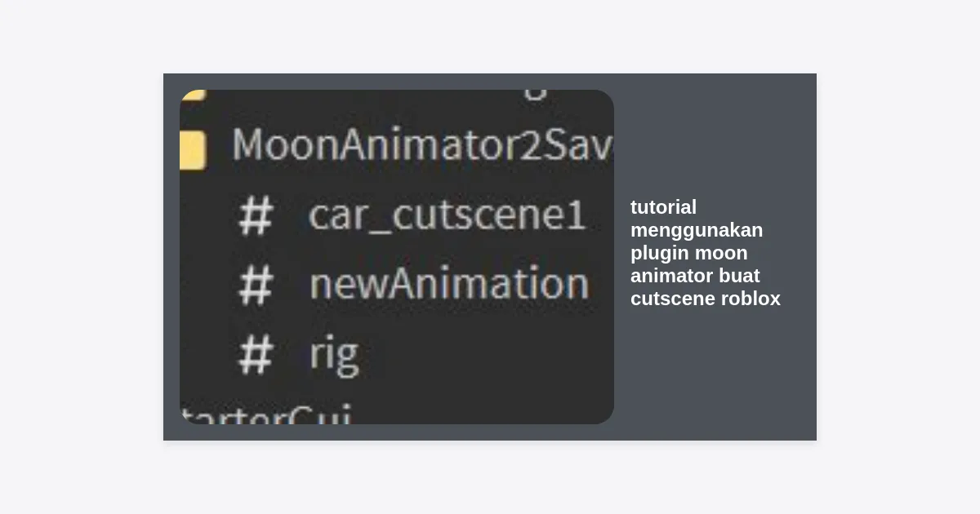This screenshot has height=514, width=980.
Task: Click the partially visible StarterGui entry
Action: click(265, 414)
